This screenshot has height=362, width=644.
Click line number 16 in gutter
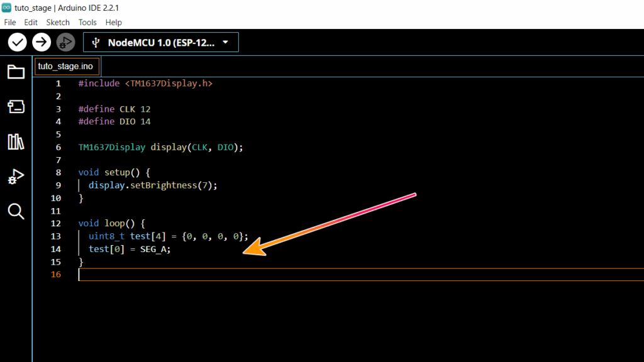(56, 275)
